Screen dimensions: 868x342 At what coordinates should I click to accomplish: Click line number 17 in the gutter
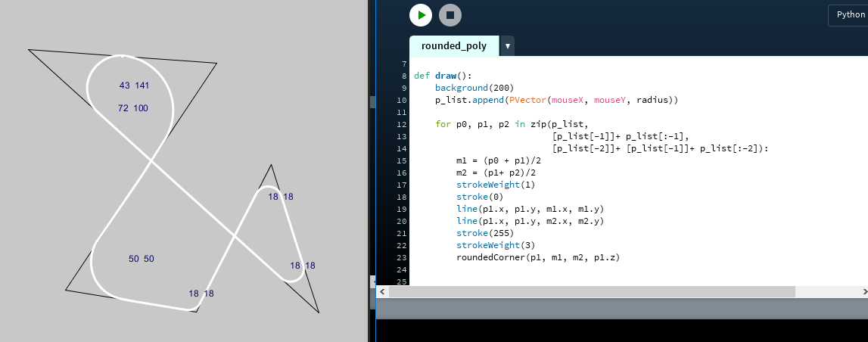pyautogui.click(x=404, y=185)
